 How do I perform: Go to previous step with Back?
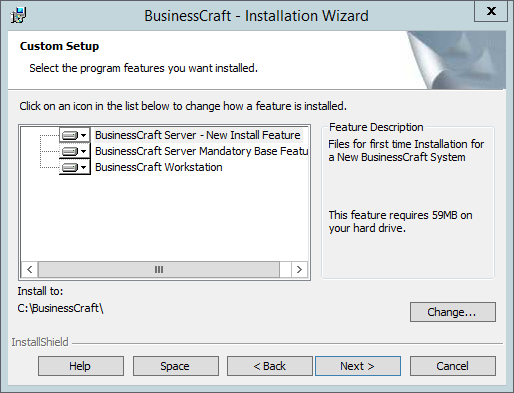pyautogui.click(x=270, y=366)
